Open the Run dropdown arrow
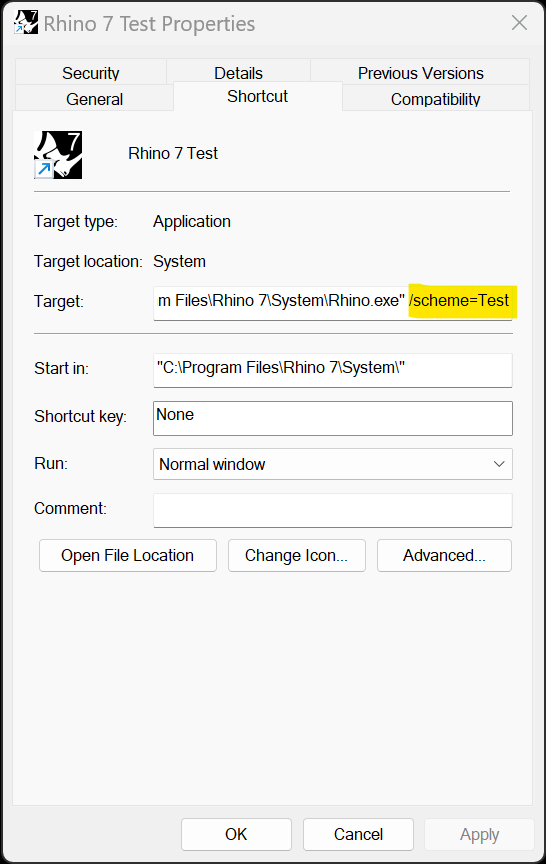The width and height of the screenshot is (546, 864). [499, 464]
